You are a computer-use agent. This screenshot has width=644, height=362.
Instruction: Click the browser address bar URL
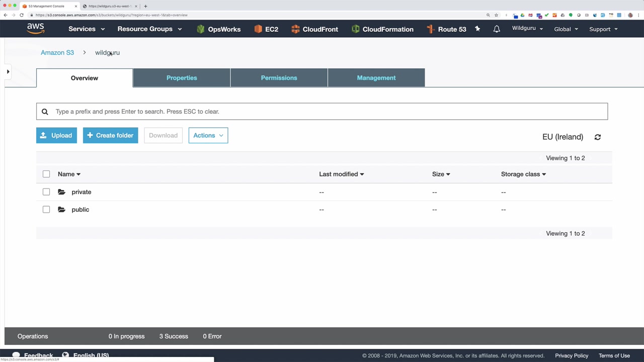[x=112, y=15]
